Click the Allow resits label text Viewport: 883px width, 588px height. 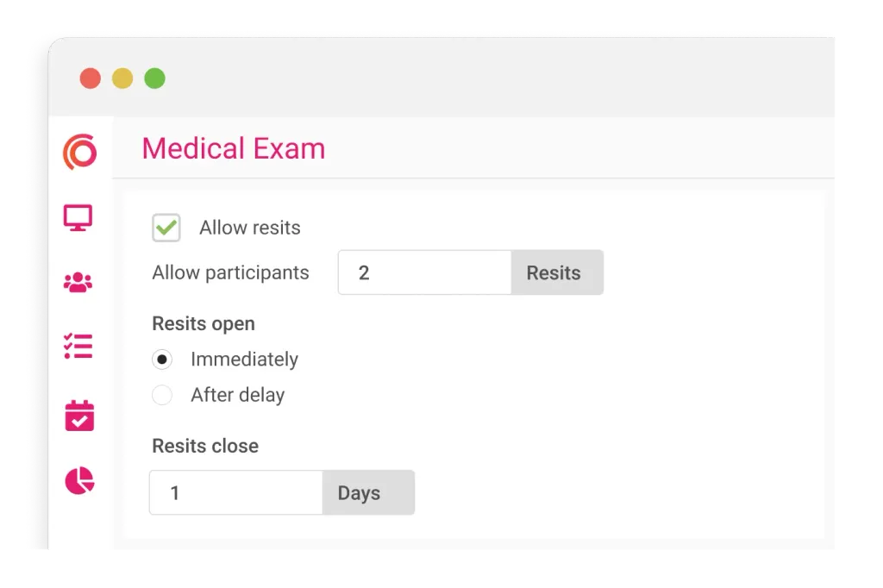coord(249,228)
